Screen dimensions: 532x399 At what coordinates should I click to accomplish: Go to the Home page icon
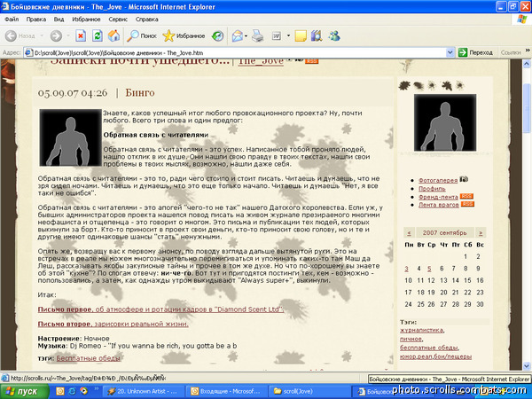pyautogui.click(x=114, y=35)
